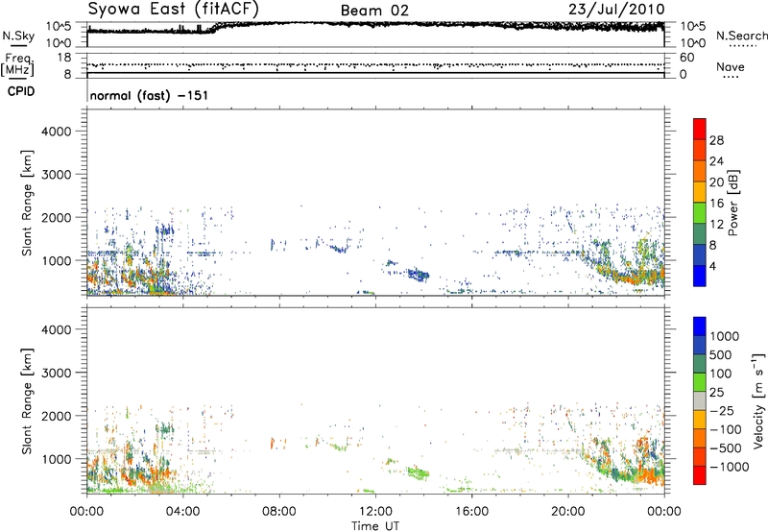Click the 'Time UT' axis title

375,526
